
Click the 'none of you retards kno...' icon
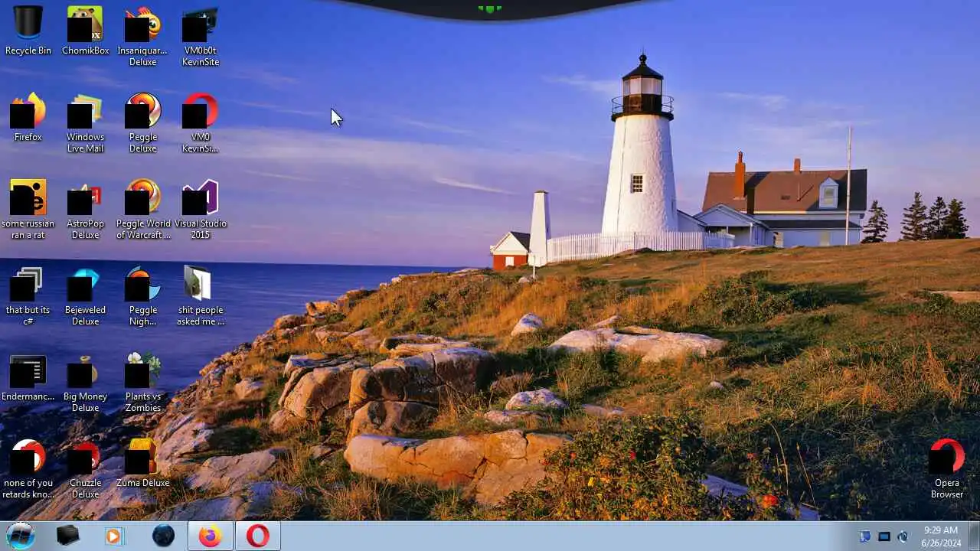[28, 468]
